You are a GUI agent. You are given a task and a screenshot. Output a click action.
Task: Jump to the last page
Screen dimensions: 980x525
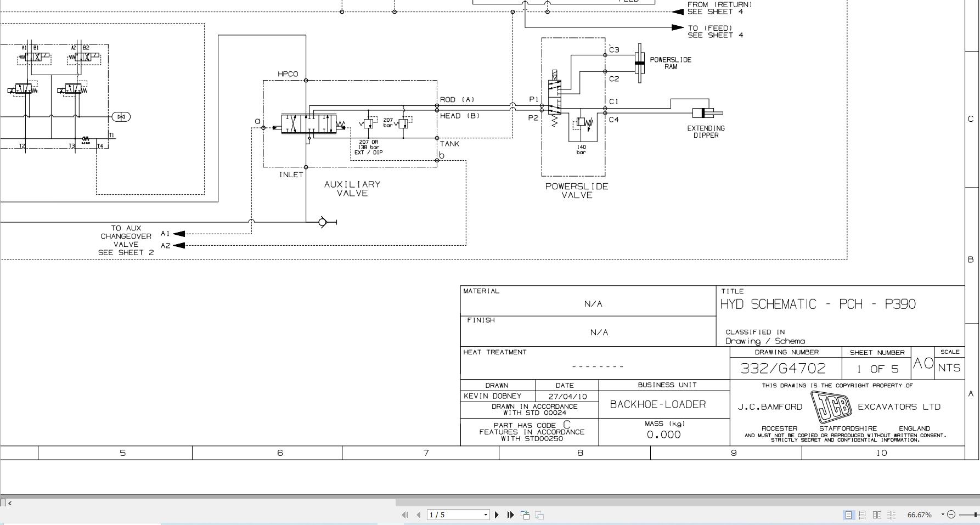click(x=510, y=515)
